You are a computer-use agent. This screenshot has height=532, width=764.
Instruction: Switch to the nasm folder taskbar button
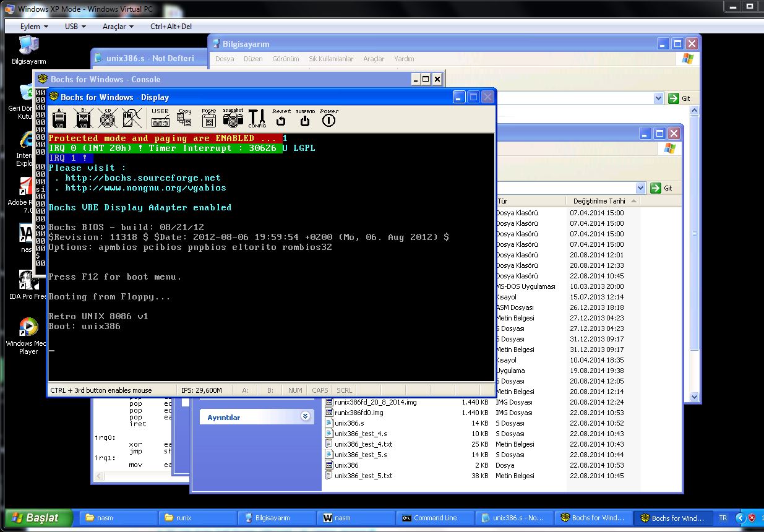tap(119, 518)
